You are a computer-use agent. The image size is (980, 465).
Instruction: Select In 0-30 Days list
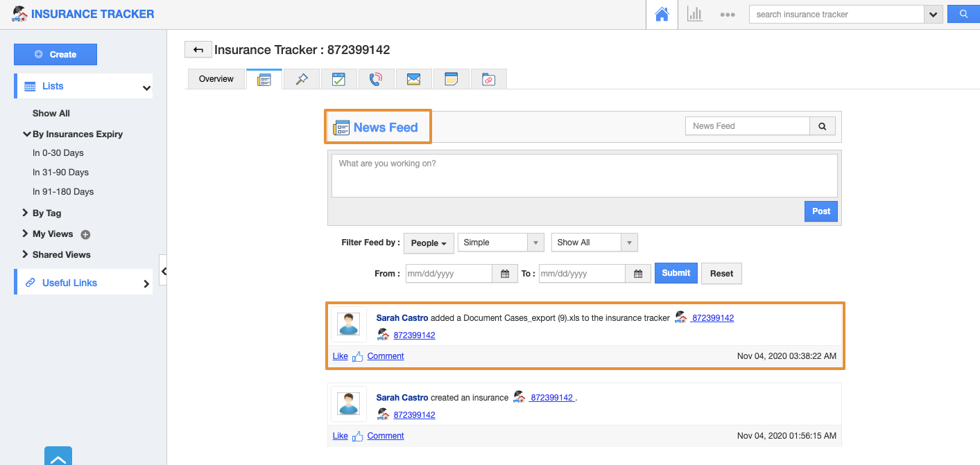click(58, 152)
